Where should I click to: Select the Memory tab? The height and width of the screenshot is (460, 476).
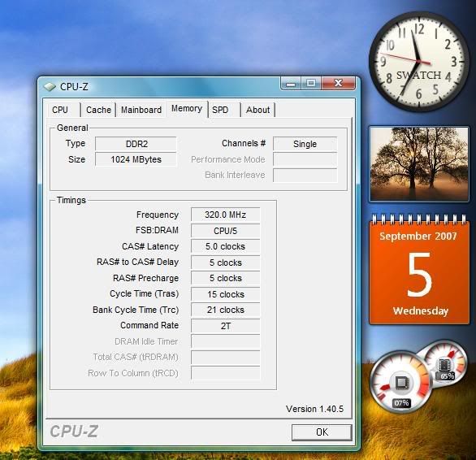tap(187, 108)
